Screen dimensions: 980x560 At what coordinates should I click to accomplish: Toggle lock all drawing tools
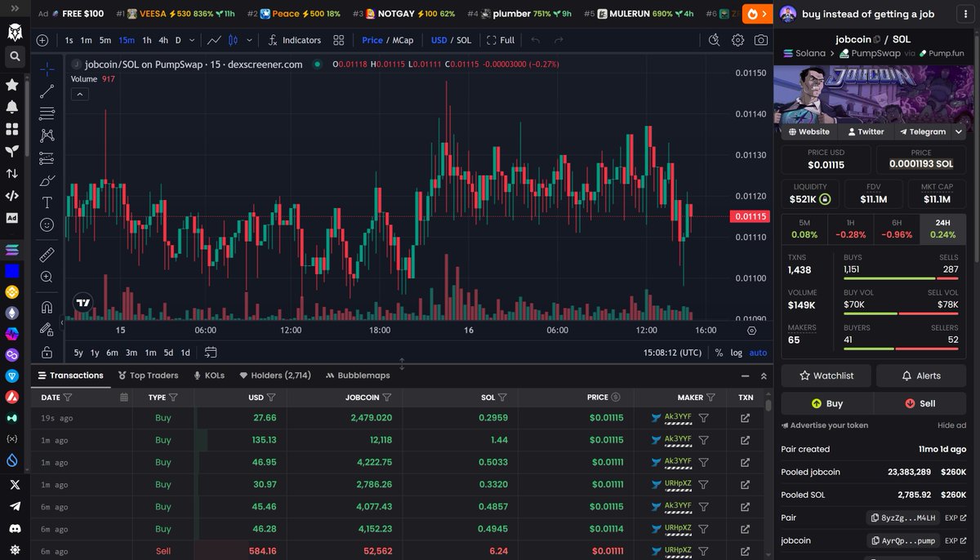pos(47,352)
